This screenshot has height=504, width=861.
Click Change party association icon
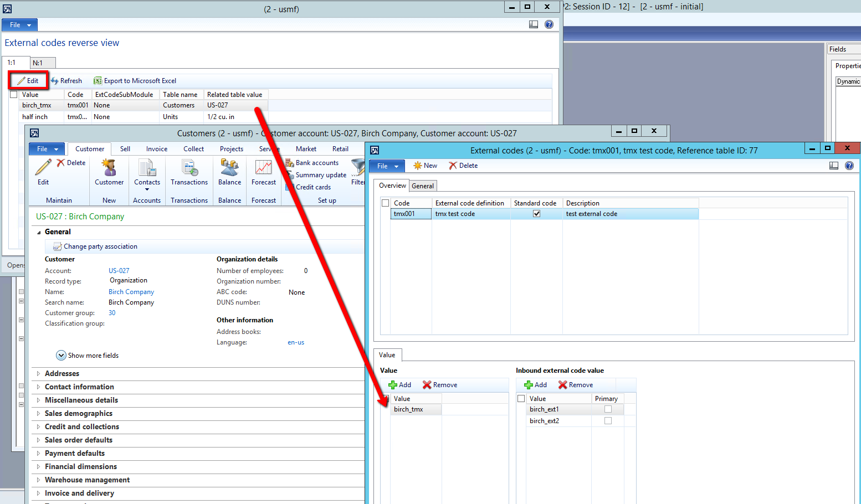pos(57,246)
